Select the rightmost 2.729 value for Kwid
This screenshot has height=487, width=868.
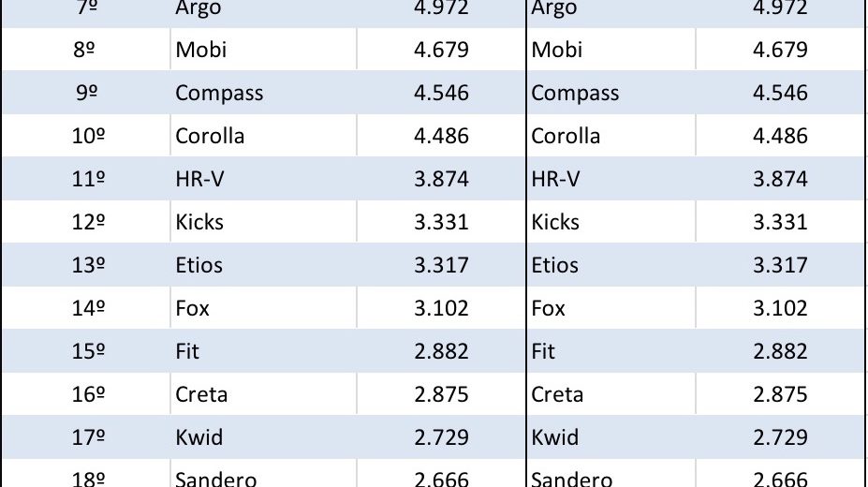tap(780, 437)
